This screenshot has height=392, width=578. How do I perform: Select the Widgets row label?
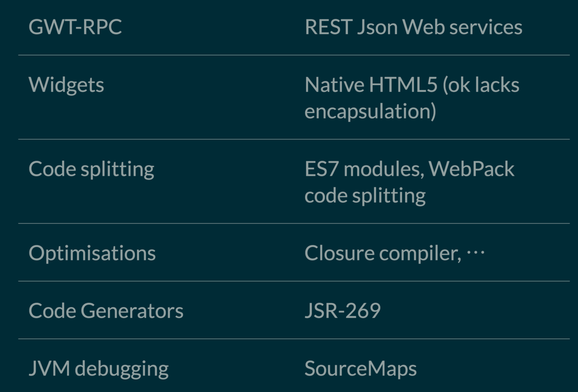pyautogui.click(x=66, y=85)
